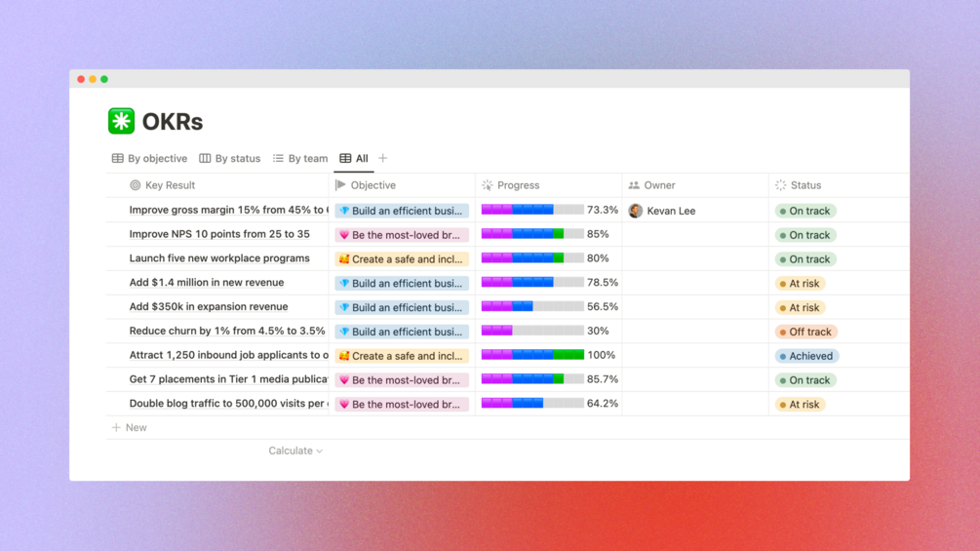The width and height of the screenshot is (980, 551).
Task: Click the Owner column header
Action: pyautogui.click(x=652, y=185)
